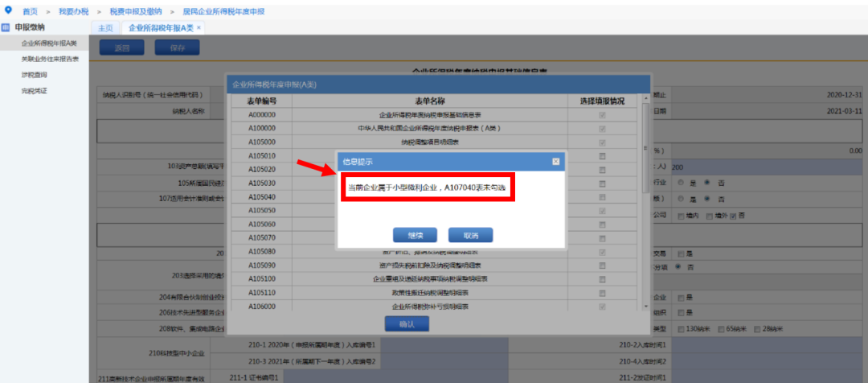Click 居民企业所得税年度申报 breadcrumb
This screenshot has width=868, height=383.
click(223, 11)
